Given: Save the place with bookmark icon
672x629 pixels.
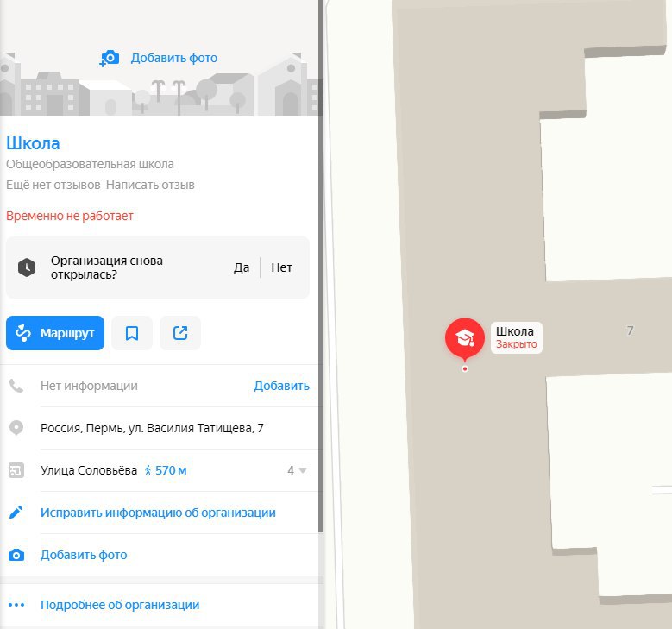Looking at the screenshot, I should pyautogui.click(x=132, y=333).
